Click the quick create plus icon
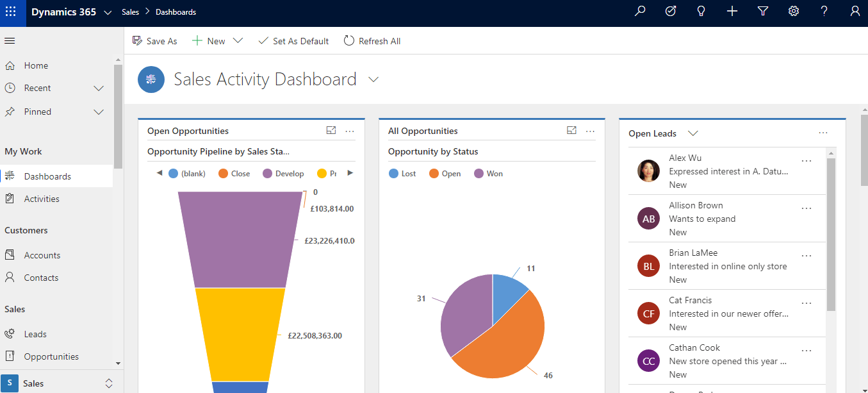This screenshot has height=393, width=868. [732, 12]
